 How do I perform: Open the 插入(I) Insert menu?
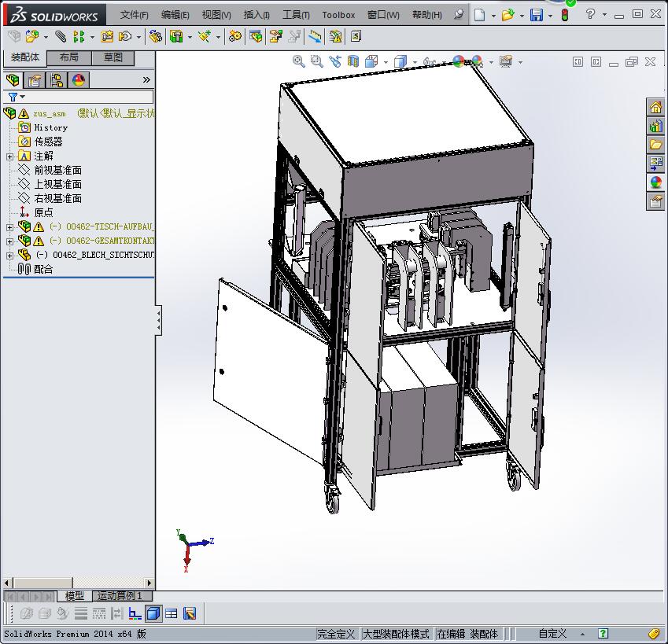tap(256, 15)
